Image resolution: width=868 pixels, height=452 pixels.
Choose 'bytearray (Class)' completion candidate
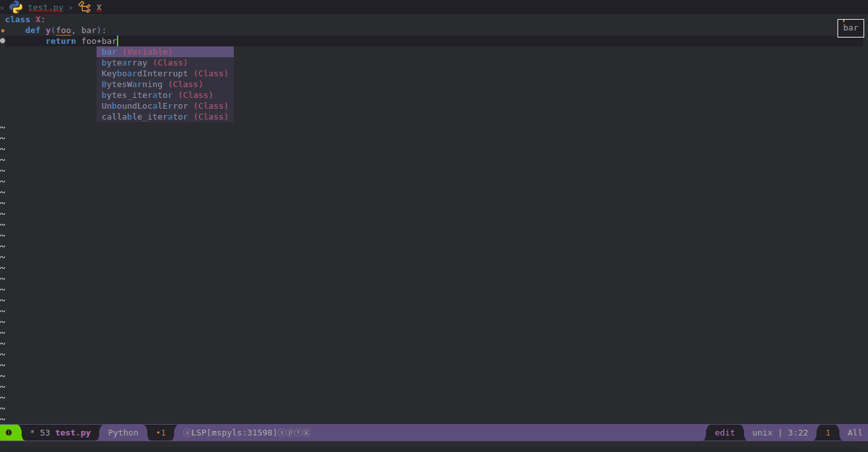165,62
